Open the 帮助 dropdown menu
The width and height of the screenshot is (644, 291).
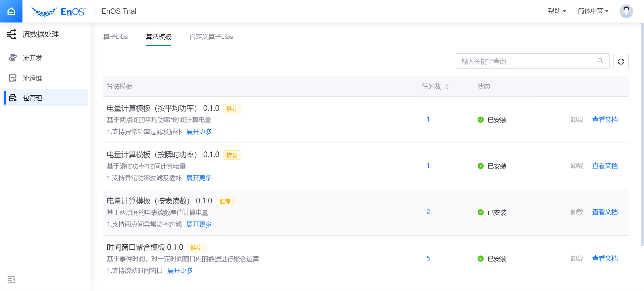pyautogui.click(x=556, y=11)
